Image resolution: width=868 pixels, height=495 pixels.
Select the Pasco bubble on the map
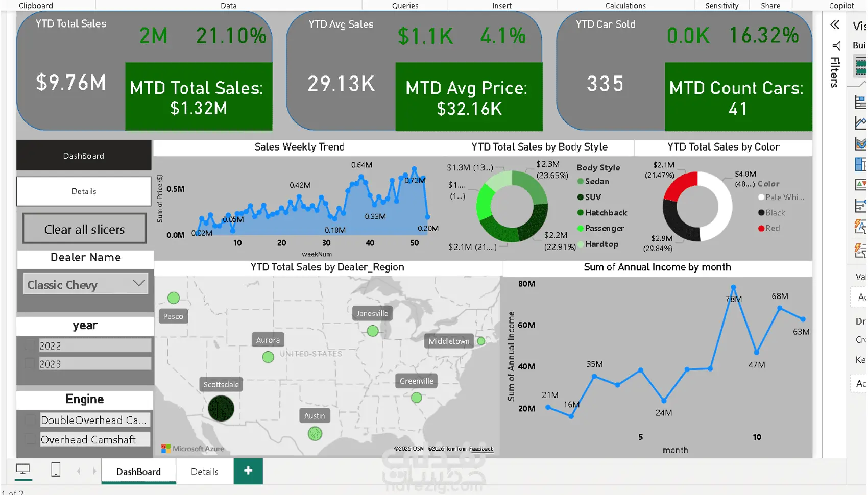(x=174, y=298)
